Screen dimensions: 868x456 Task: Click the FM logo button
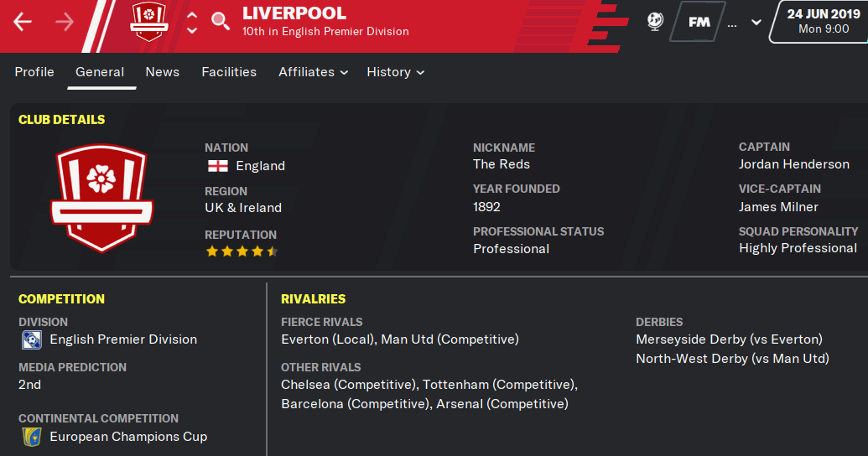coord(698,22)
